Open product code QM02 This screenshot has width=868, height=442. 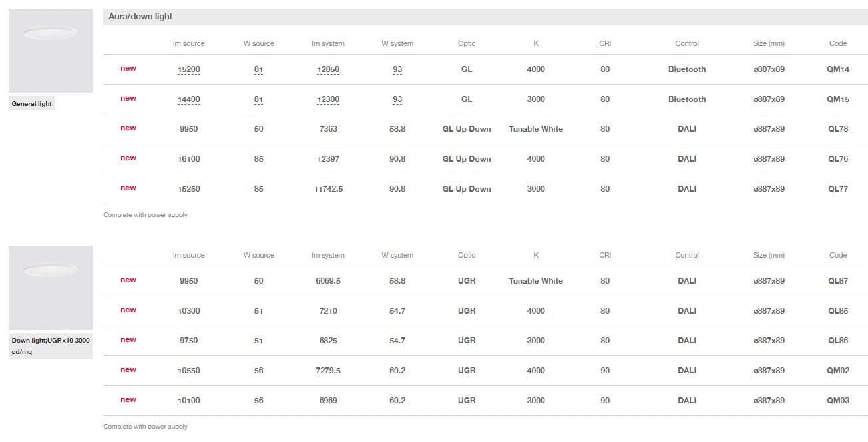[837, 371]
